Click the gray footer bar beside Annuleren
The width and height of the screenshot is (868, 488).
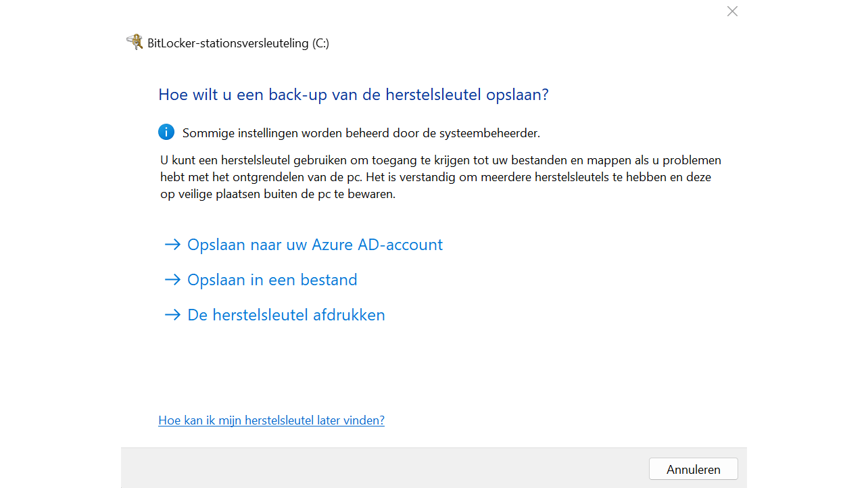(x=379, y=468)
